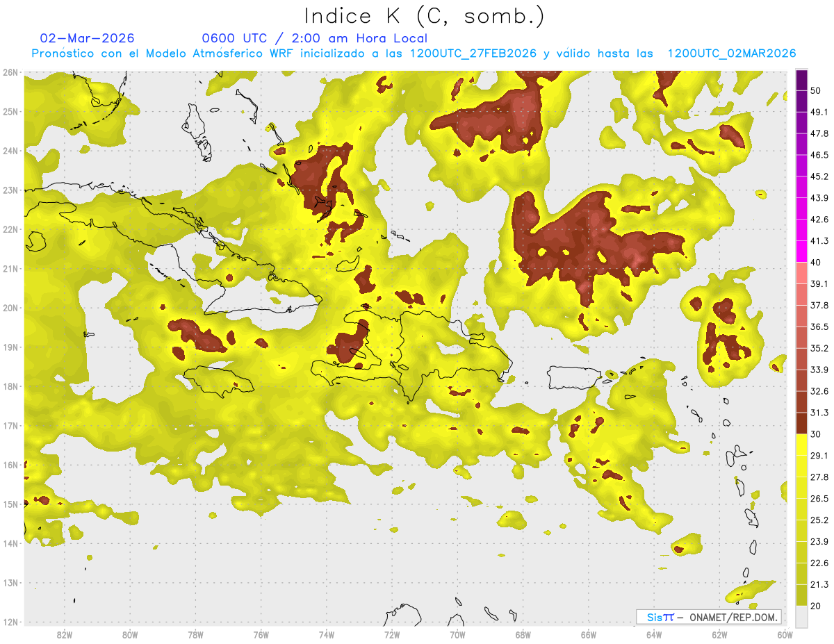Screen dimensions: 834x644
Task: Click the "60W" longitude label
Action: (x=785, y=635)
